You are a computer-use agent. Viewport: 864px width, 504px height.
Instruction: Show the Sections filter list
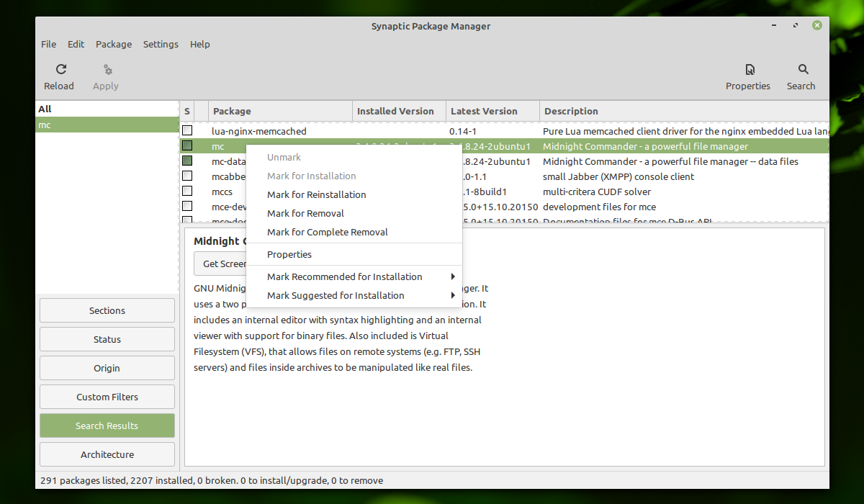[x=107, y=310]
